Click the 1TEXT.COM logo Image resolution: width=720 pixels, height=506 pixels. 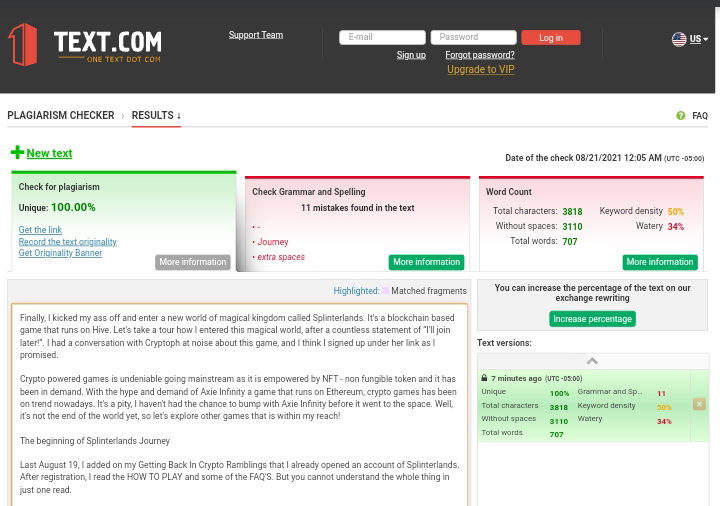pos(85,45)
